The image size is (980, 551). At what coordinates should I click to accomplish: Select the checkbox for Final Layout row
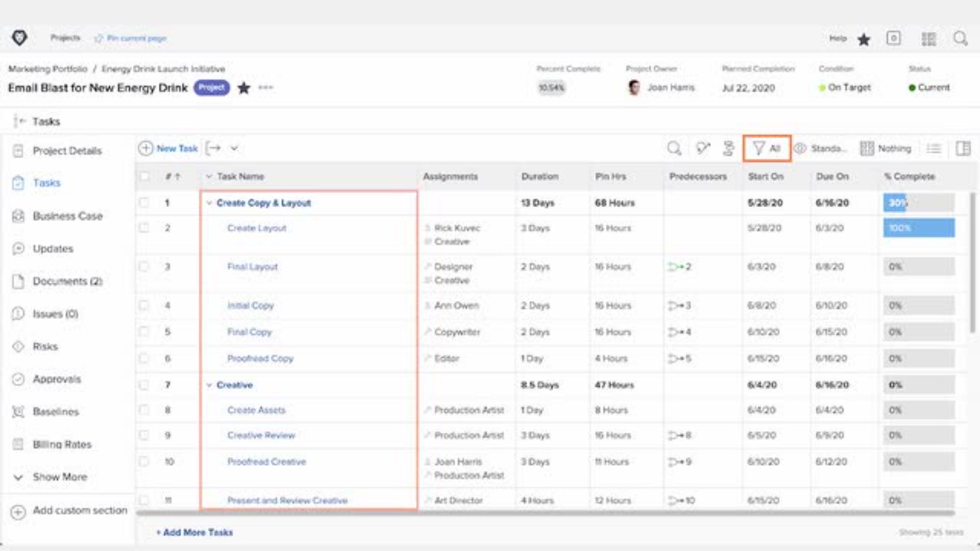tap(144, 266)
